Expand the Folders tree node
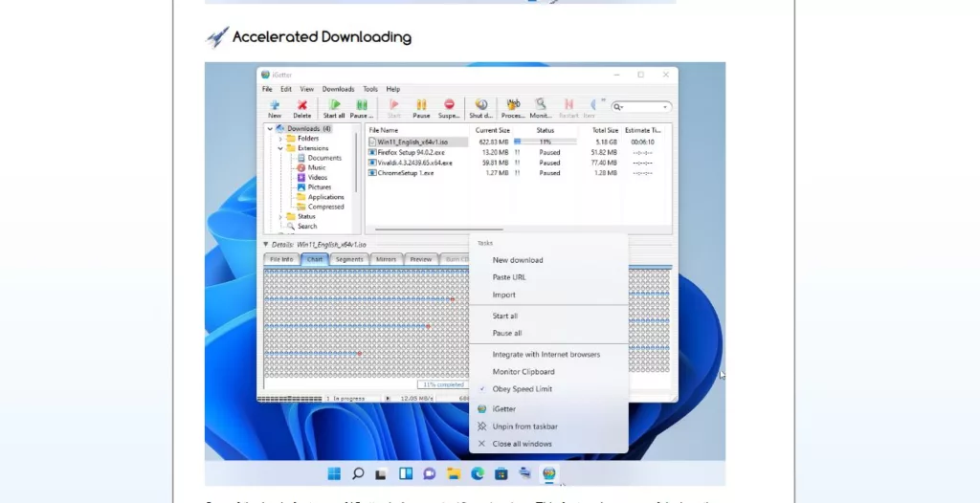Viewport: 980px width, 503px height. (280, 139)
